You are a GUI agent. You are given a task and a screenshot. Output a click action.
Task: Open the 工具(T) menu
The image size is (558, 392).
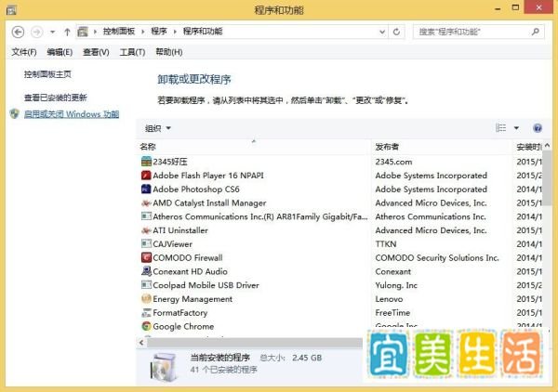coord(132,52)
